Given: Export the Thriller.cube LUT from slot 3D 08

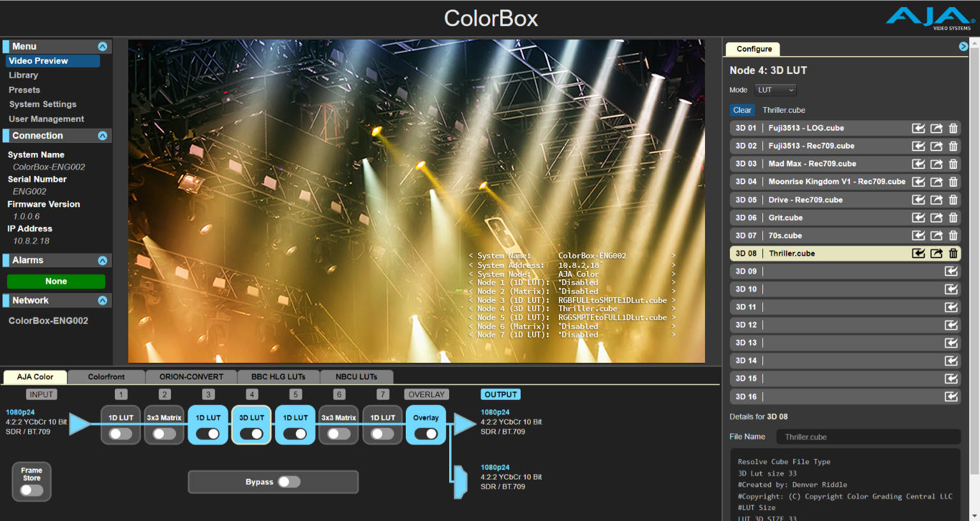Looking at the screenshot, I should [935, 253].
